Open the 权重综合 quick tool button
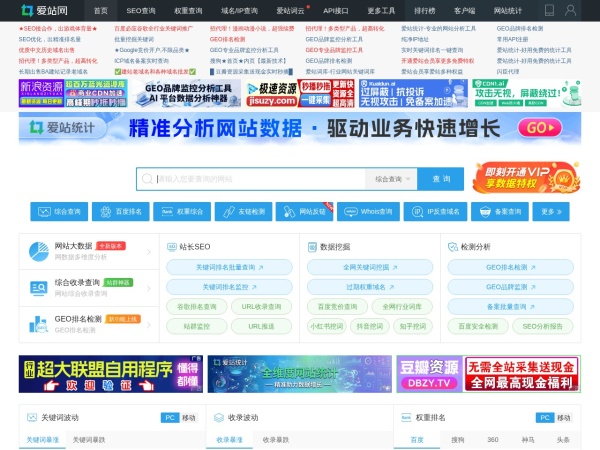 click(x=182, y=212)
